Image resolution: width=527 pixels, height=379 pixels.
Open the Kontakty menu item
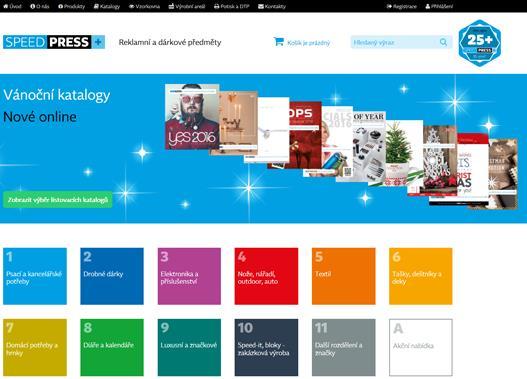(272, 6)
